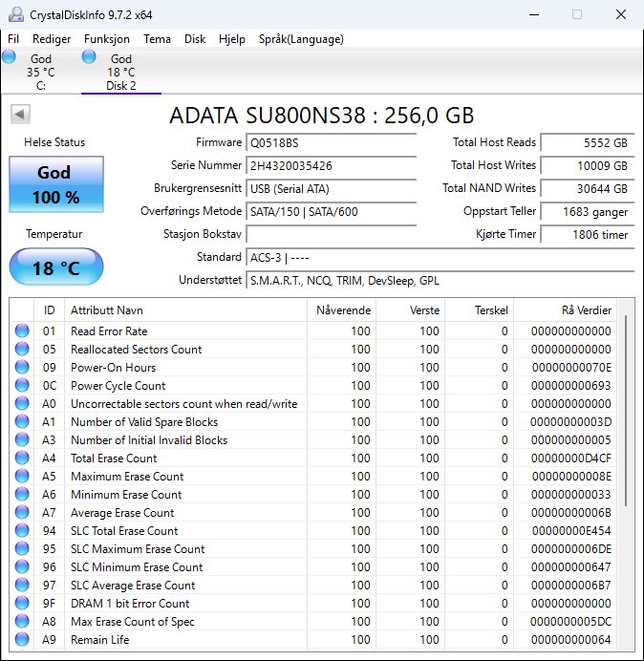Click status orb for Remain Life
This screenshot has height=661, width=644.
click(x=22, y=639)
